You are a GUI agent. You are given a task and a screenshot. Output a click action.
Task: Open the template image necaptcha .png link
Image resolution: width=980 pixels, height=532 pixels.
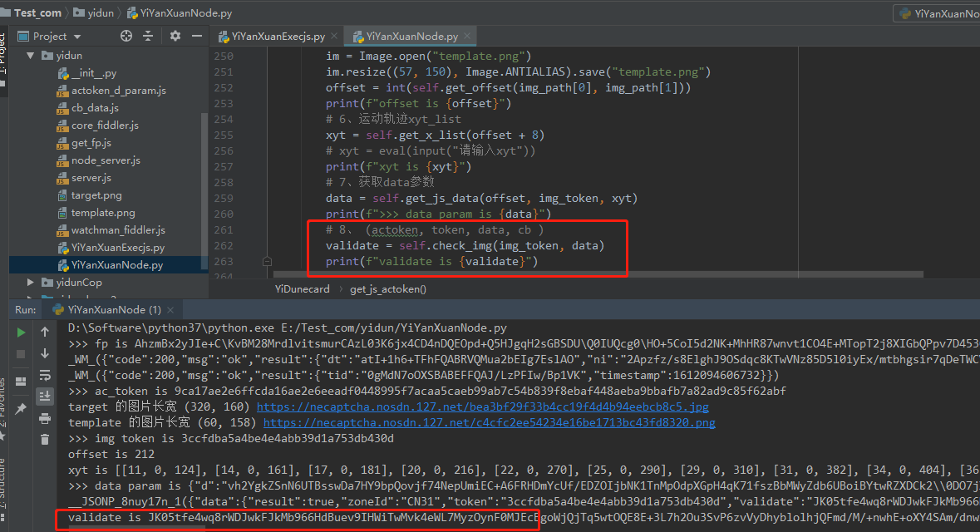(x=490, y=422)
